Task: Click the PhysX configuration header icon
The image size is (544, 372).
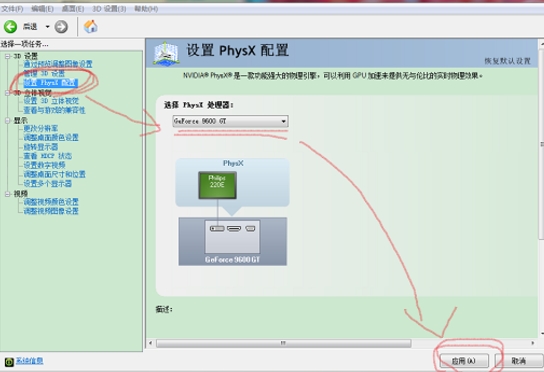Action: pos(167,53)
